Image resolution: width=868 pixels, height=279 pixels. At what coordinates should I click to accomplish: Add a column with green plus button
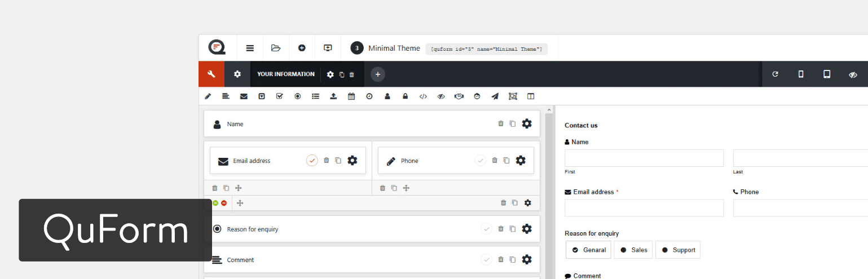pos(215,203)
